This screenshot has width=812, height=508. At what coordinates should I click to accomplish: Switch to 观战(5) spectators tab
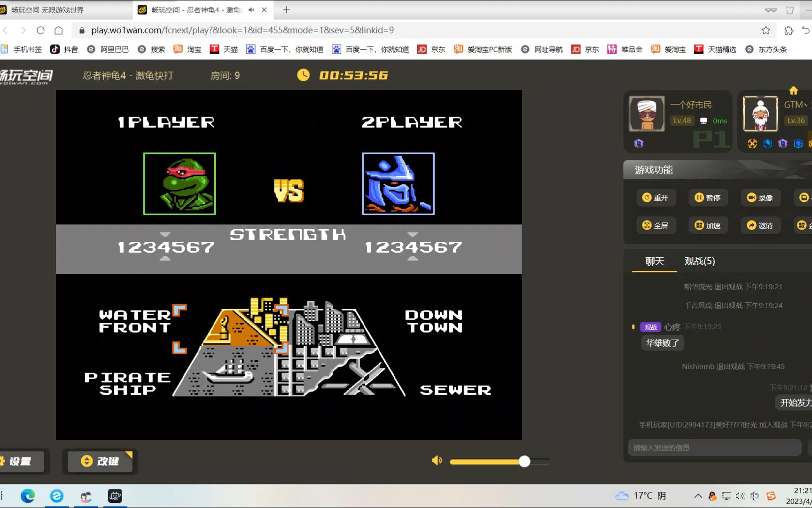(x=700, y=261)
